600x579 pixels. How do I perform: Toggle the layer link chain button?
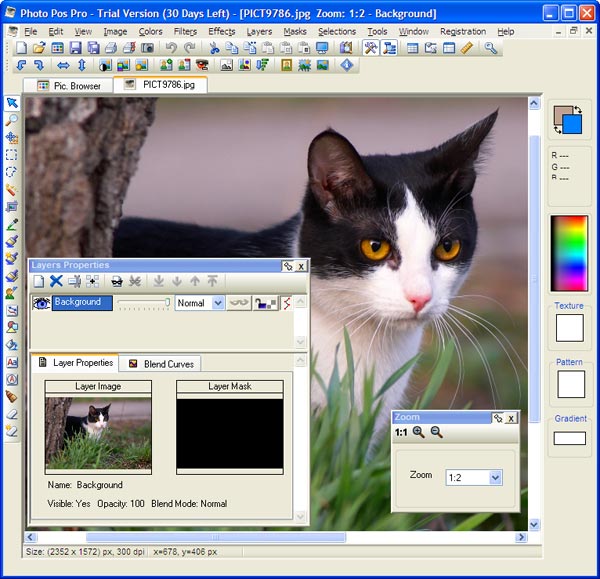[x=239, y=303]
